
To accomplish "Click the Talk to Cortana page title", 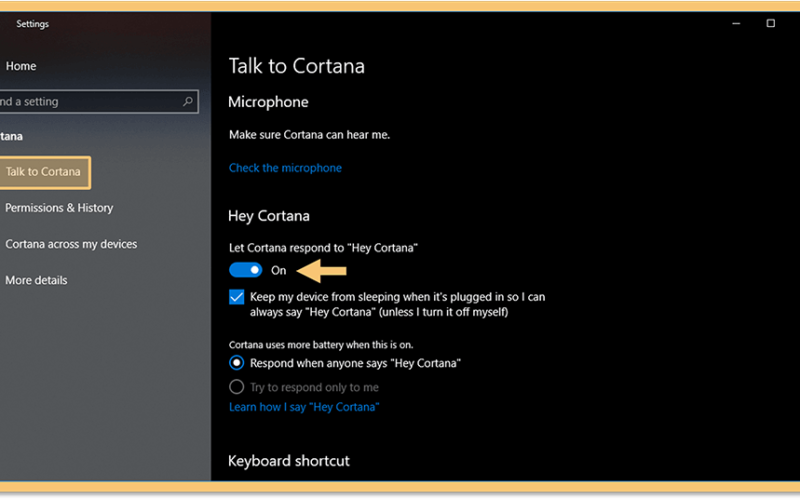I will coord(296,66).
